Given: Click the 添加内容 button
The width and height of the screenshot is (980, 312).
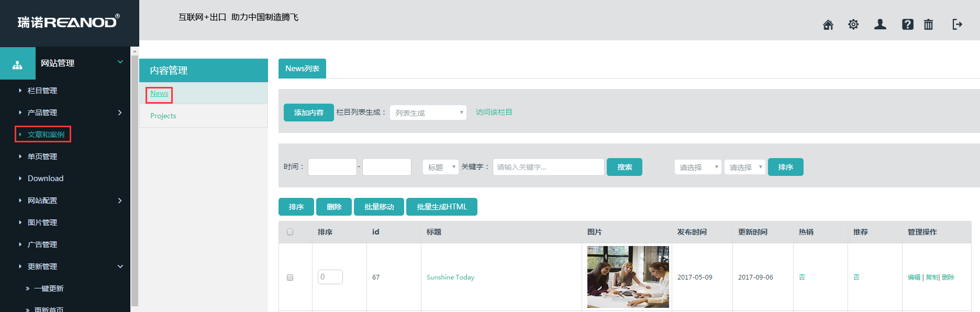Looking at the screenshot, I should click(309, 113).
